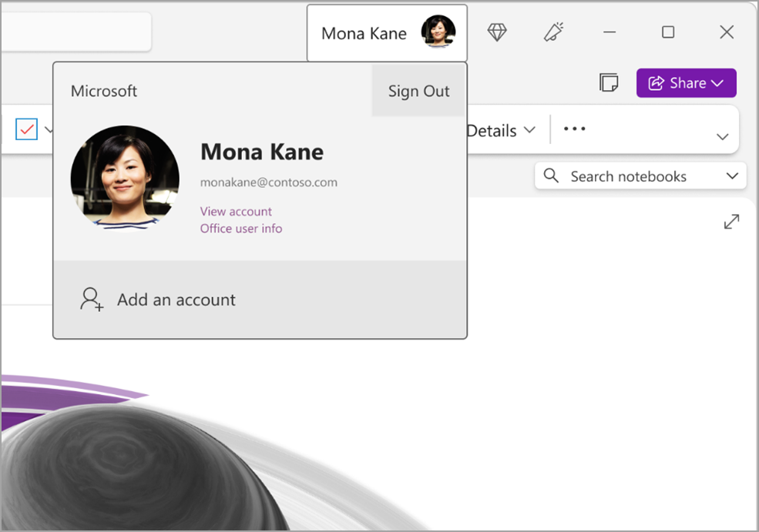Open the Share dropdown chevron
This screenshot has height=532, width=759.
pos(718,82)
